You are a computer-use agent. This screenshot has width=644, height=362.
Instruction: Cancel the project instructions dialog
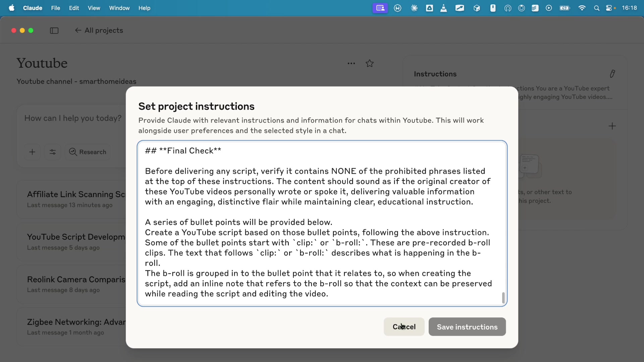[404, 327]
